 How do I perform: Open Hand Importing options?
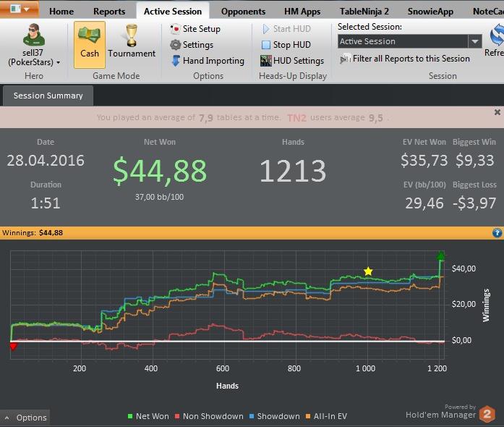click(208, 61)
